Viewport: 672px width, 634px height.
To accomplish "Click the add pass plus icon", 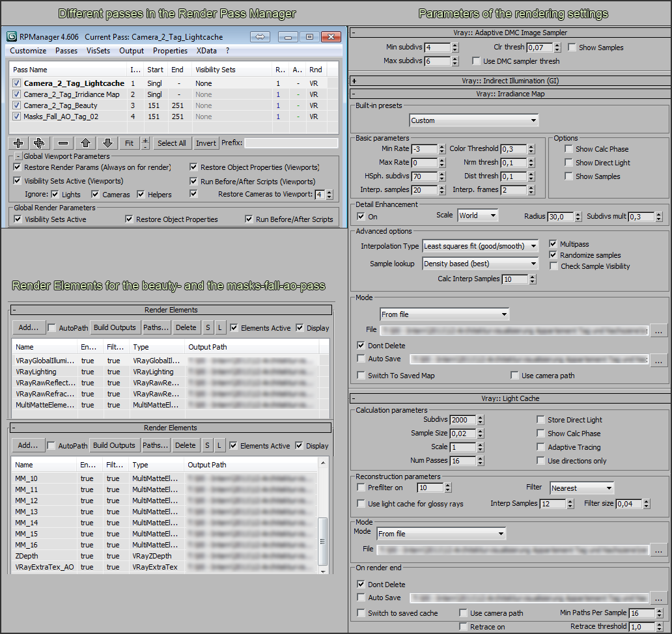I will click(x=18, y=143).
